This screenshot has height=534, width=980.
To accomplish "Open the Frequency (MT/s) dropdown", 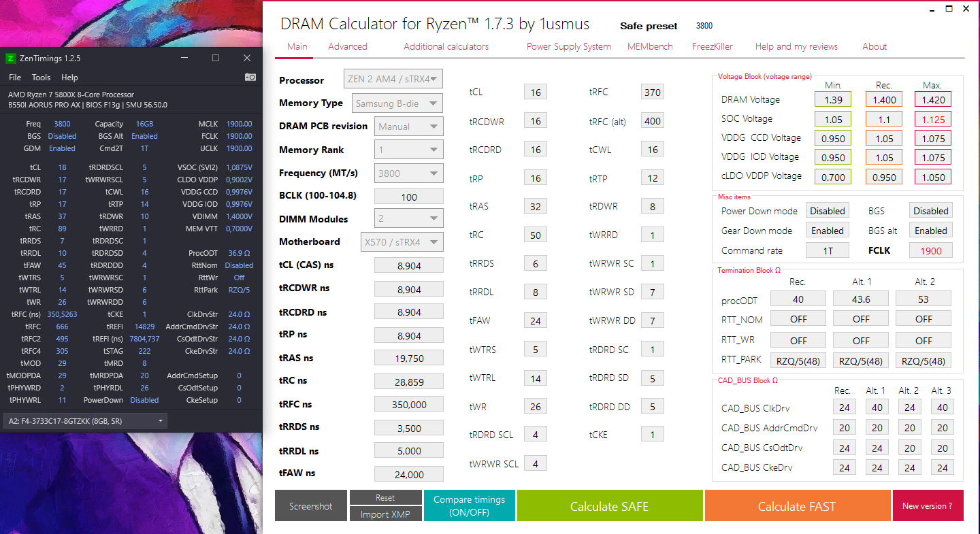I will [x=409, y=173].
